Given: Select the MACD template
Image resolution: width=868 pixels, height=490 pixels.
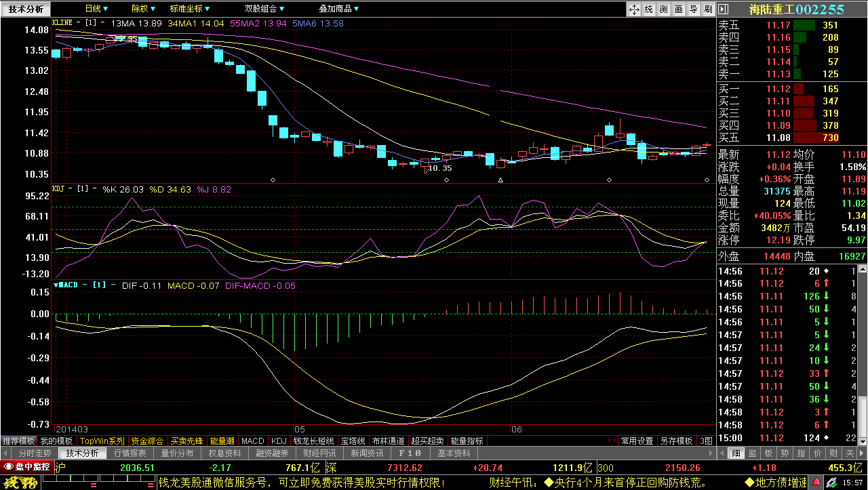Looking at the screenshot, I should pos(253,441).
